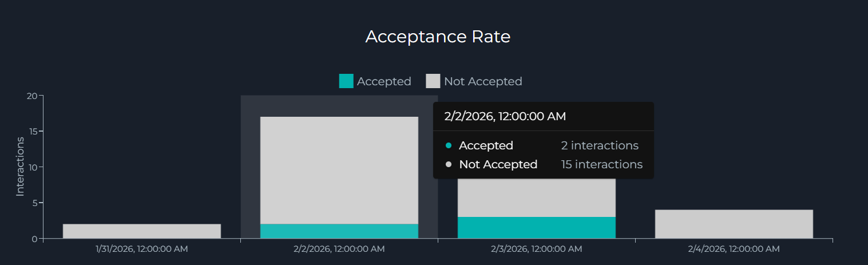Select the 1/31/2026 Not Accepted bar
Screen dimensions: 868x265
click(142, 231)
